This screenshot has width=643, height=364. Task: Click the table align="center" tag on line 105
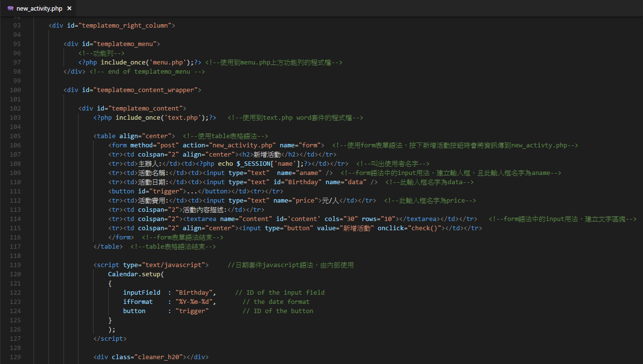point(134,136)
